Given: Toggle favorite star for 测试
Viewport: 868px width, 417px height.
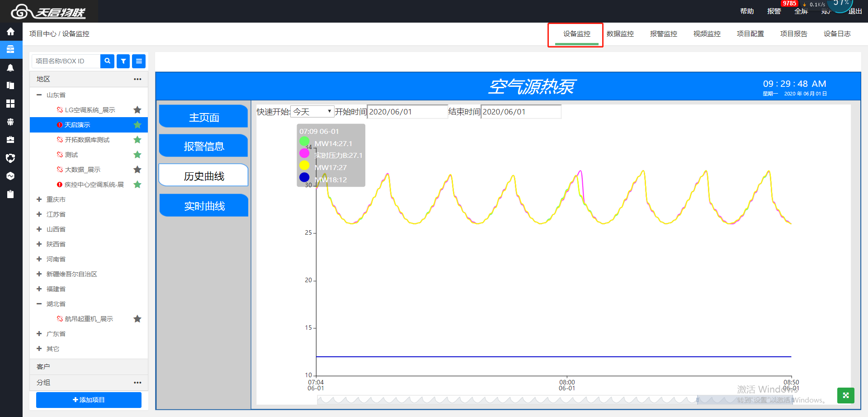Looking at the screenshot, I should 137,155.
